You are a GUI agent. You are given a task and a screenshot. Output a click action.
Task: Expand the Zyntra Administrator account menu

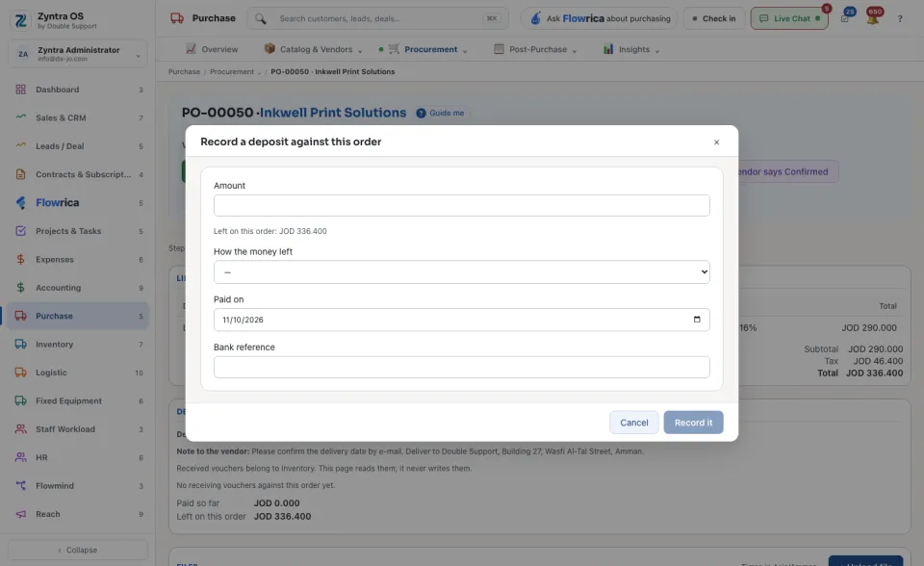(x=78, y=54)
